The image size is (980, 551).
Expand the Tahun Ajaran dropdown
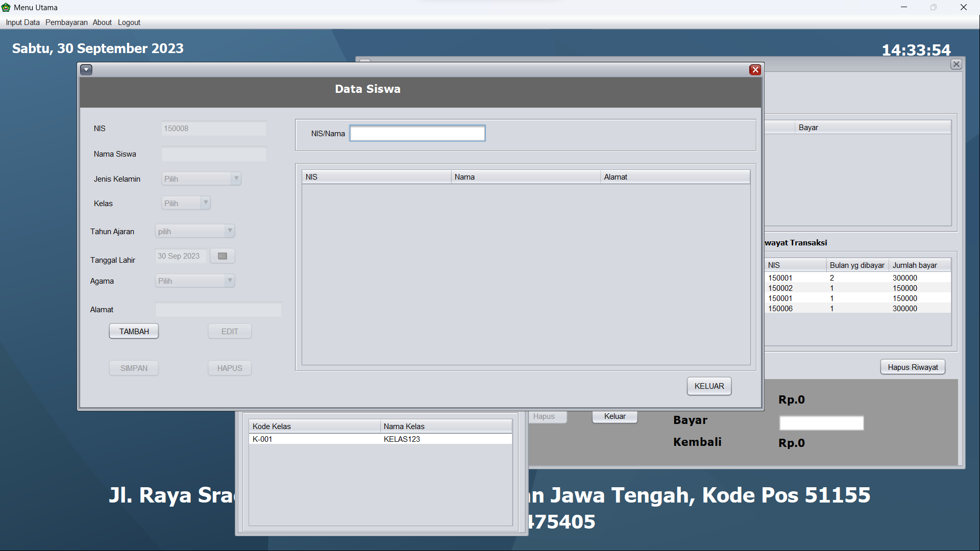tap(230, 231)
